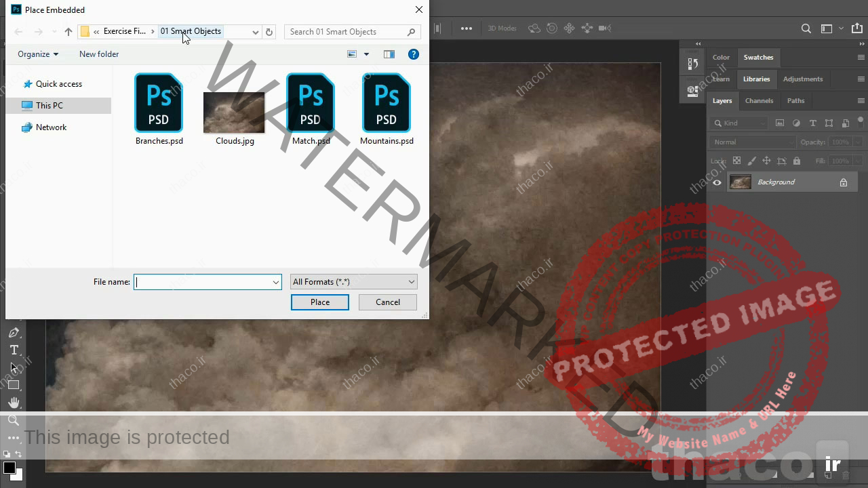
Task: Open Photoshop search magnifier icon
Action: [806, 28]
